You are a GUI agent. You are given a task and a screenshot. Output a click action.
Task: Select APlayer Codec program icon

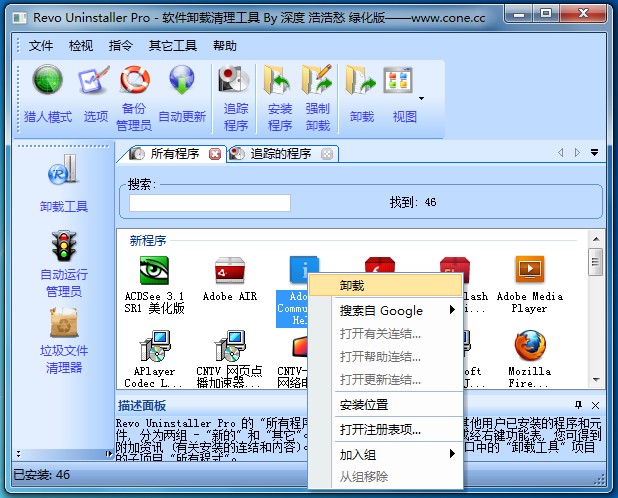pyautogui.click(x=154, y=346)
